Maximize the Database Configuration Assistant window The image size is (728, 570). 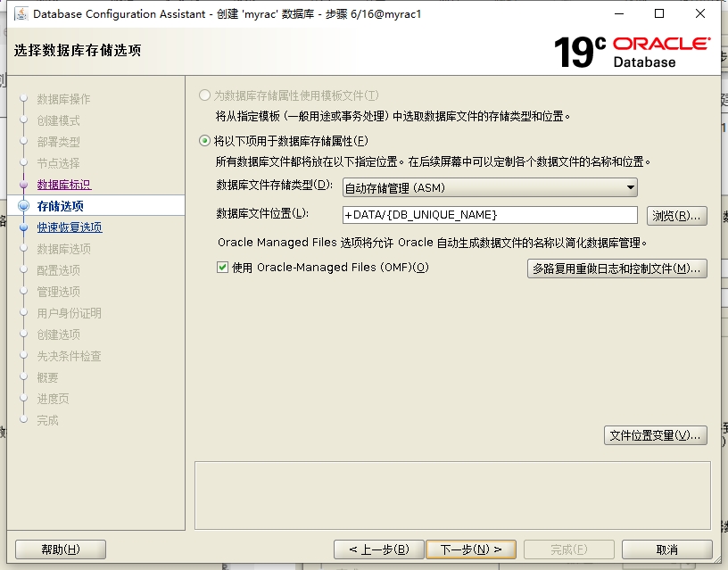659,14
